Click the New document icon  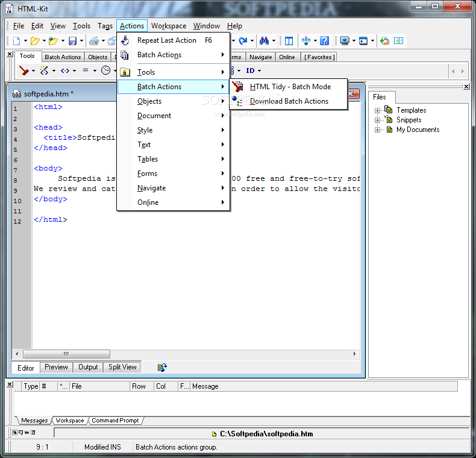[x=16, y=40]
